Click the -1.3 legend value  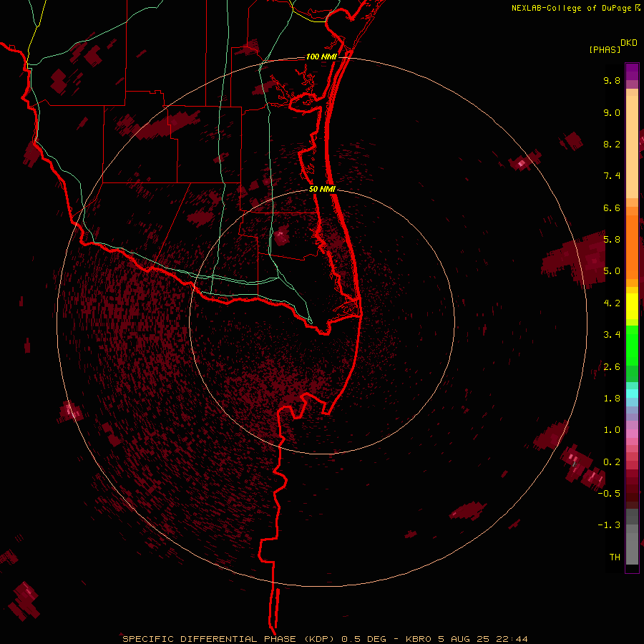[609, 525]
